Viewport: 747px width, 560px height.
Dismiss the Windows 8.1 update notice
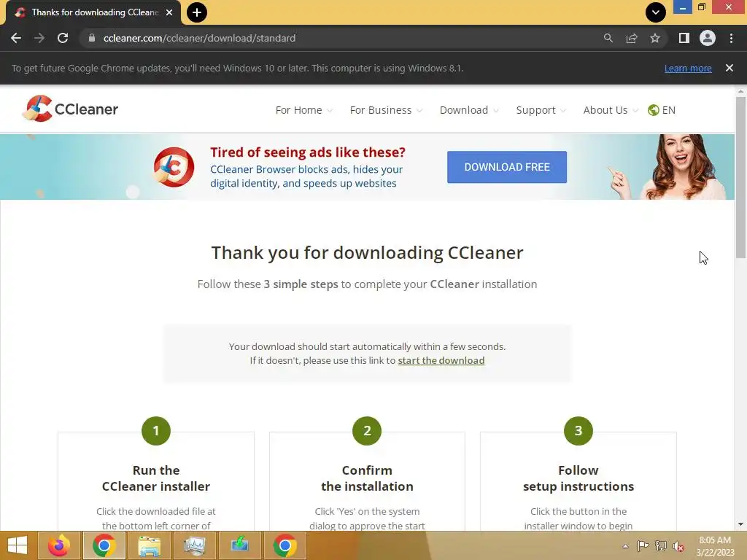click(x=729, y=68)
